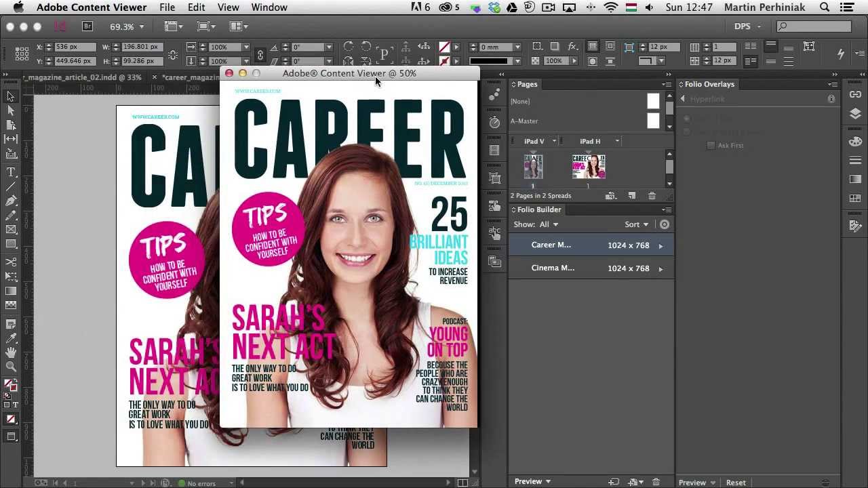Open the Screen Mode dropdown
This screenshot has width=868, height=488.
[208, 26]
